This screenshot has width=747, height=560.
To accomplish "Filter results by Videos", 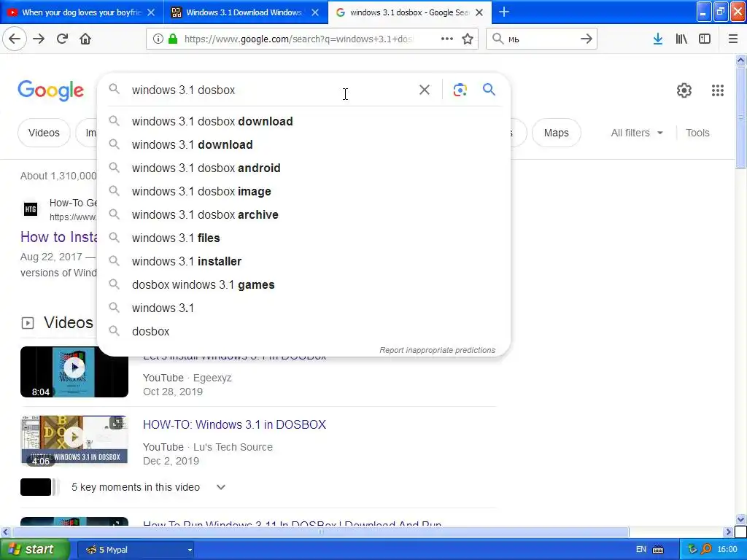I will (x=44, y=133).
